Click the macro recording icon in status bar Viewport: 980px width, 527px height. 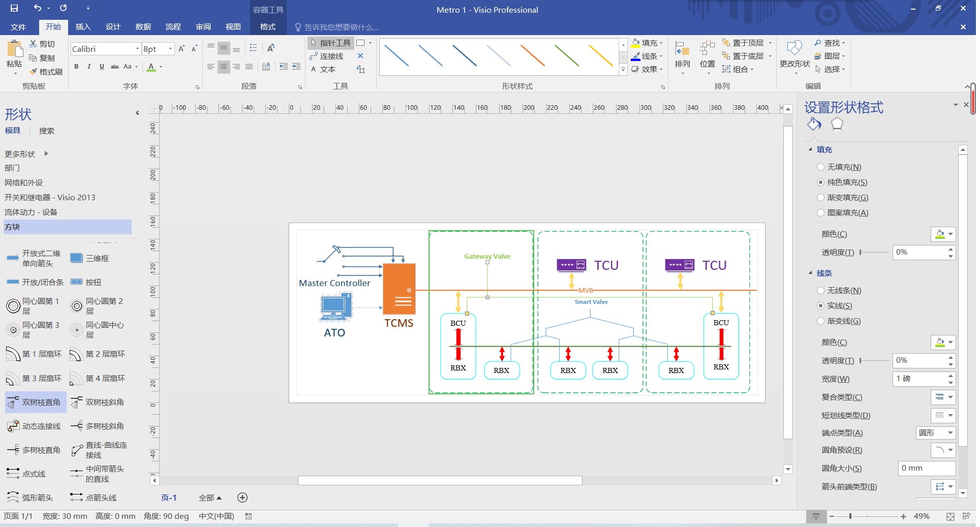tap(248, 516)
